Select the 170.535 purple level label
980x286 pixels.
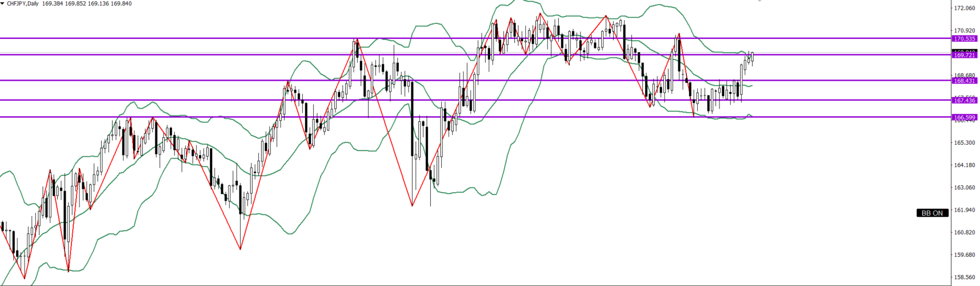click(x=964, y=39)
